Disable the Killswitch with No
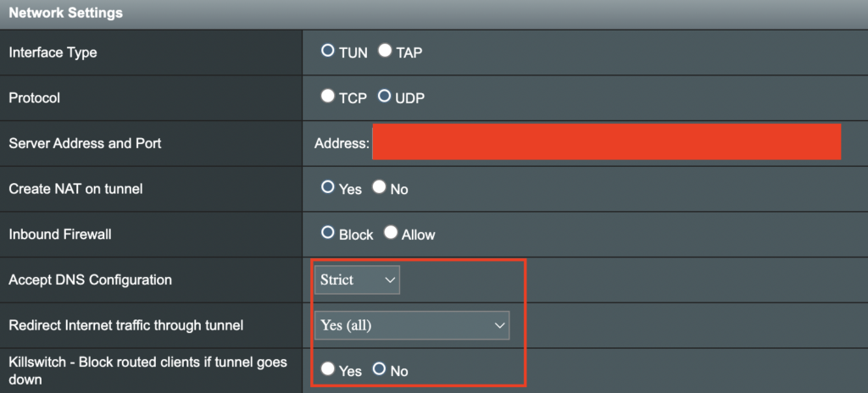This screenshot has height=393, width=868. [379, 368]
